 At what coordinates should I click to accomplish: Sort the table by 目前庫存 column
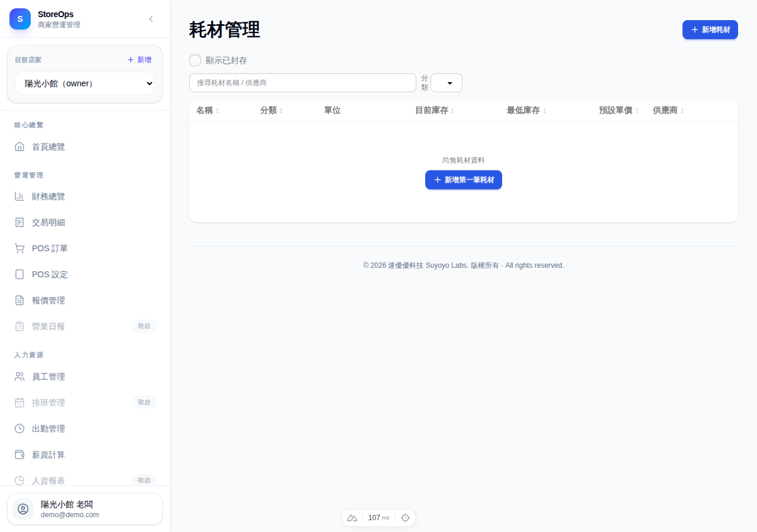pyautogui.click(x=435, y=111)
